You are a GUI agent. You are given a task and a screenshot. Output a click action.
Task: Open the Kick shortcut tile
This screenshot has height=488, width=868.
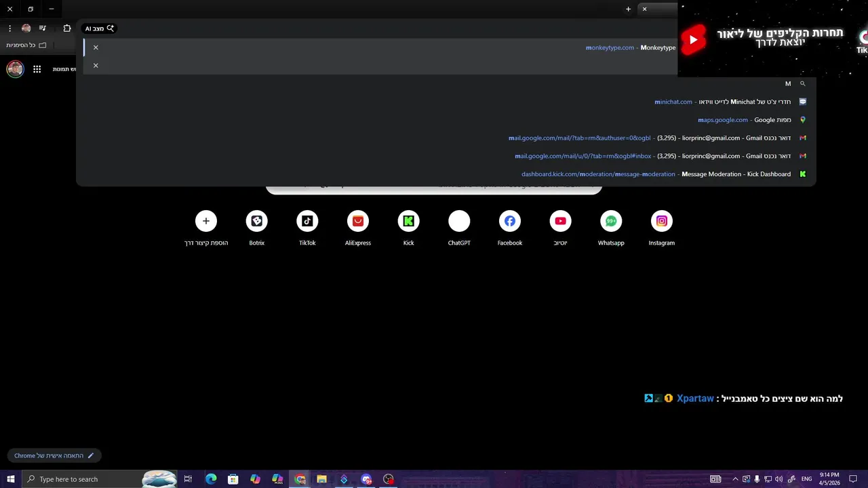point(408,228)
